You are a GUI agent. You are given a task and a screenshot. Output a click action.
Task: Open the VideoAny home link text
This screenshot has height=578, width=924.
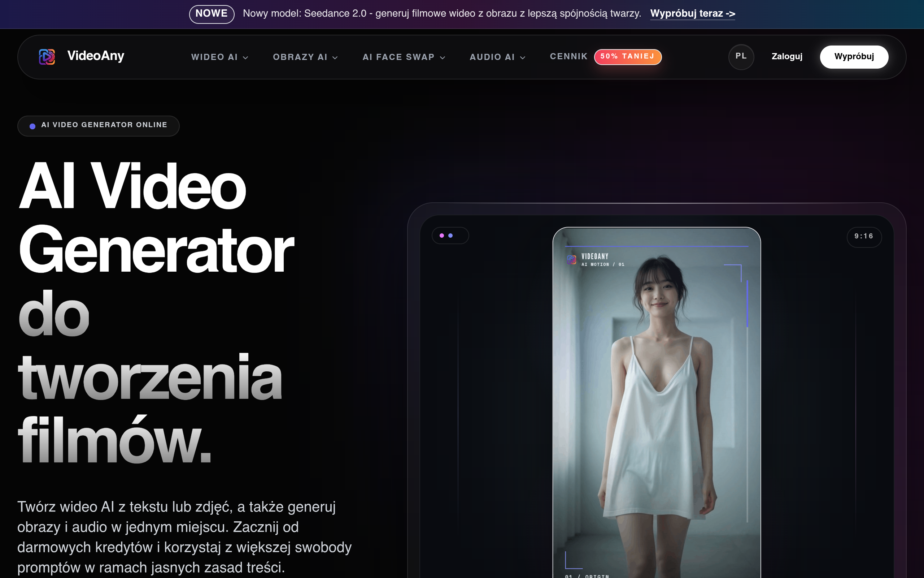coord(95,56)
